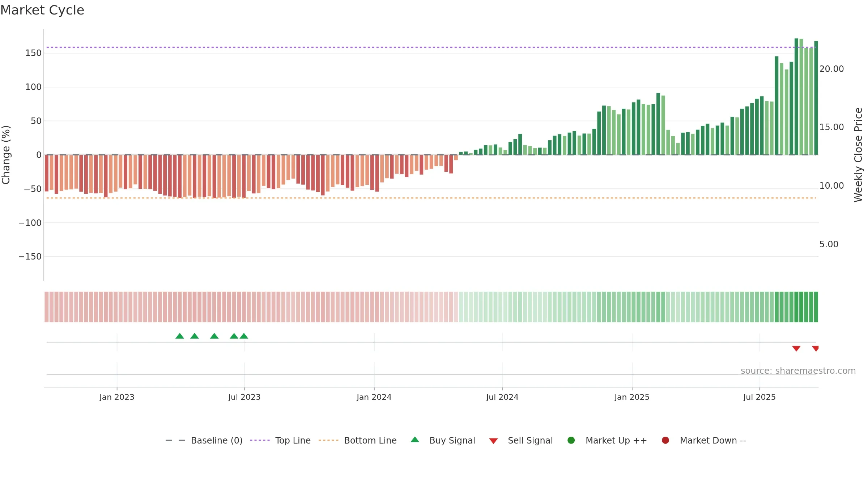Click the −100 y-axis tick label

coord(30,223)
